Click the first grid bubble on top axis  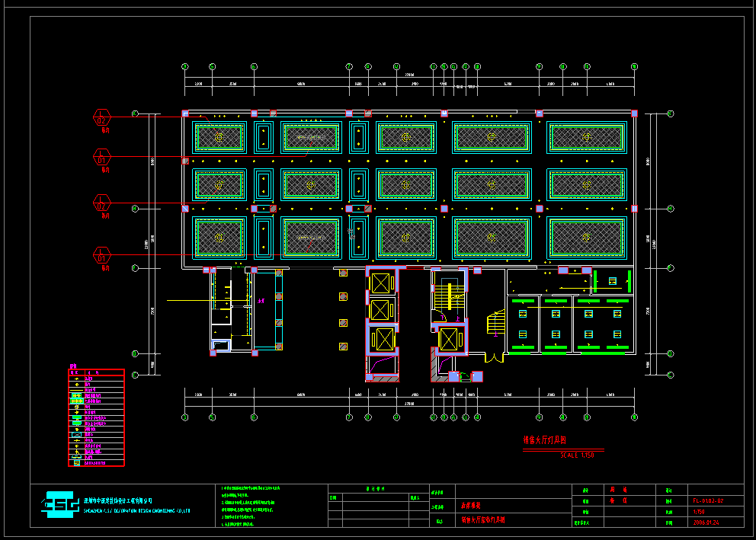pos(184,67)
